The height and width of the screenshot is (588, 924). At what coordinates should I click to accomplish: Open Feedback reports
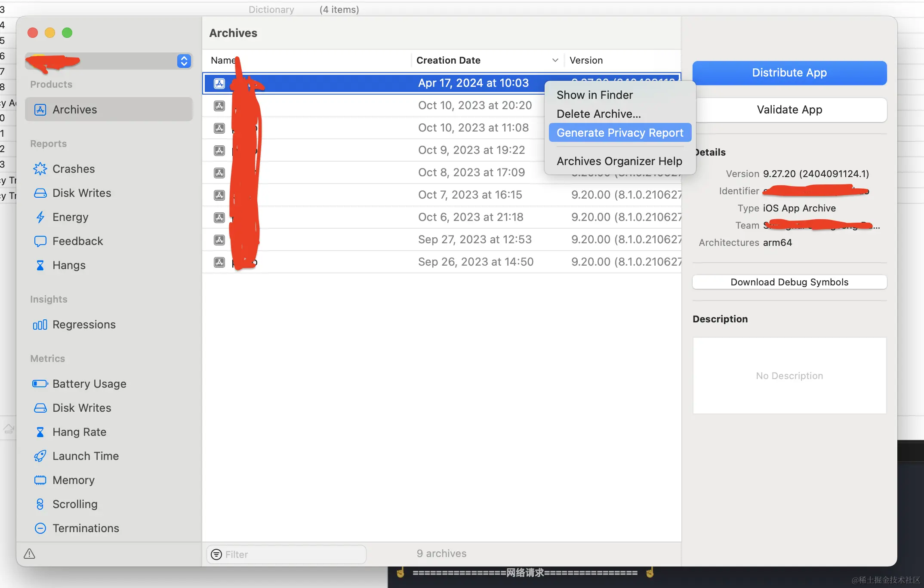click(x=109, y=241)
